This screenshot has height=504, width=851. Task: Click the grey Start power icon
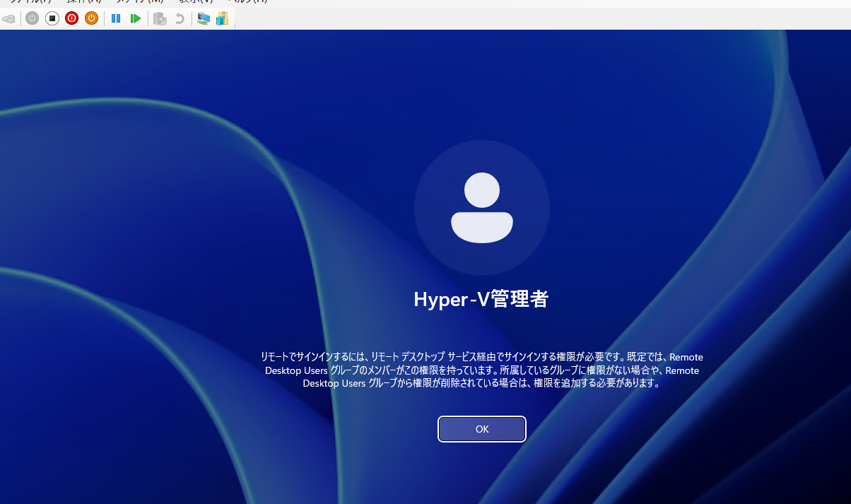(32, 18)
